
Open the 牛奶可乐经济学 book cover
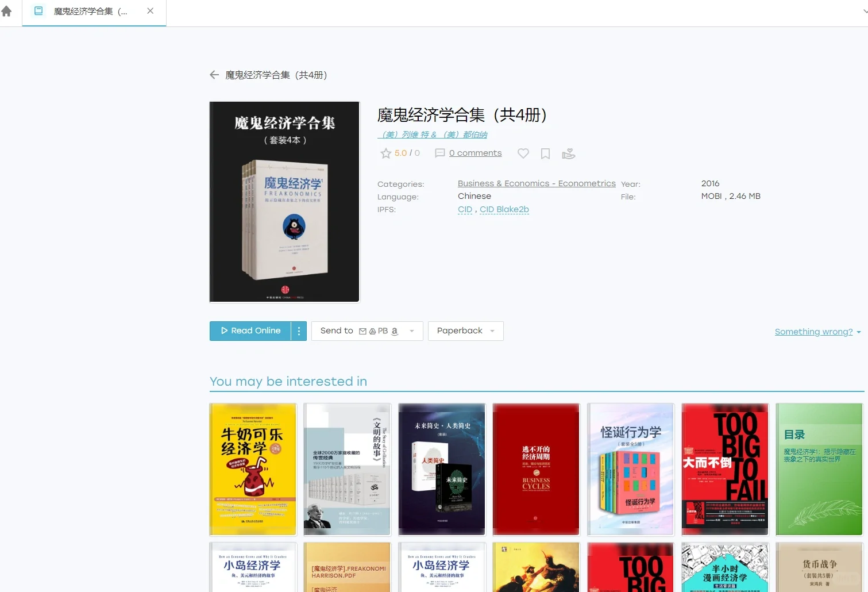[253, 469]
